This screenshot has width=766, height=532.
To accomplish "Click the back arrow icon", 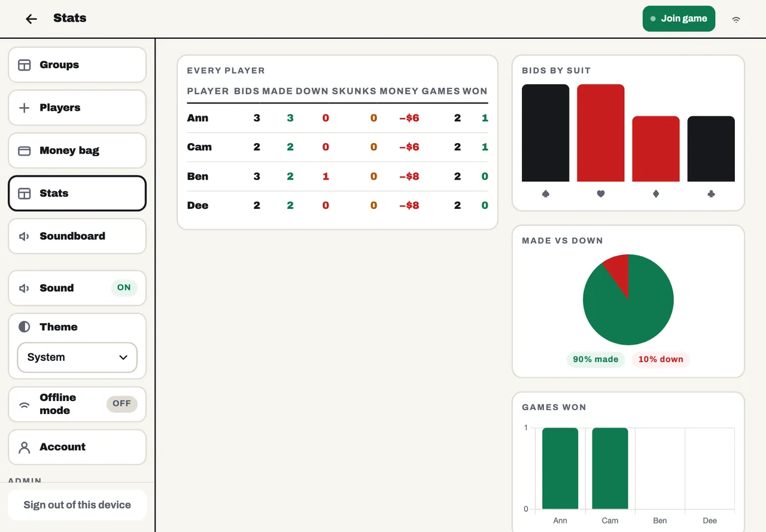I will pyautogui.click(x=31, y=19).
